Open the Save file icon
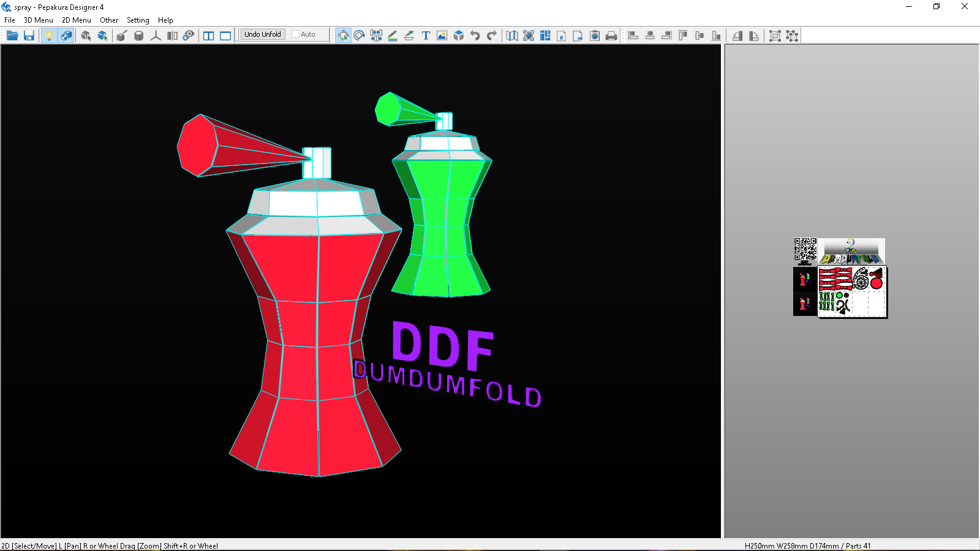Viewport: 980px width, 551px height. [28, 35]
